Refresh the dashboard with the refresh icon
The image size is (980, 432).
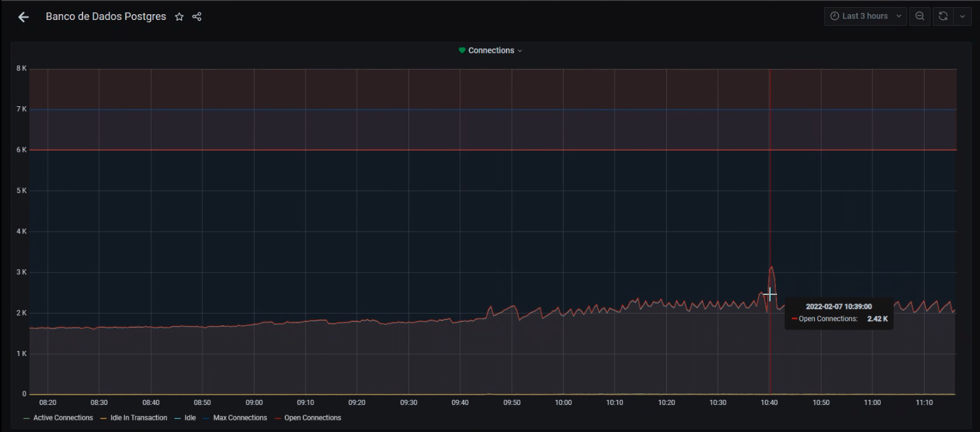pyautogui.click(x=943, y=17)
